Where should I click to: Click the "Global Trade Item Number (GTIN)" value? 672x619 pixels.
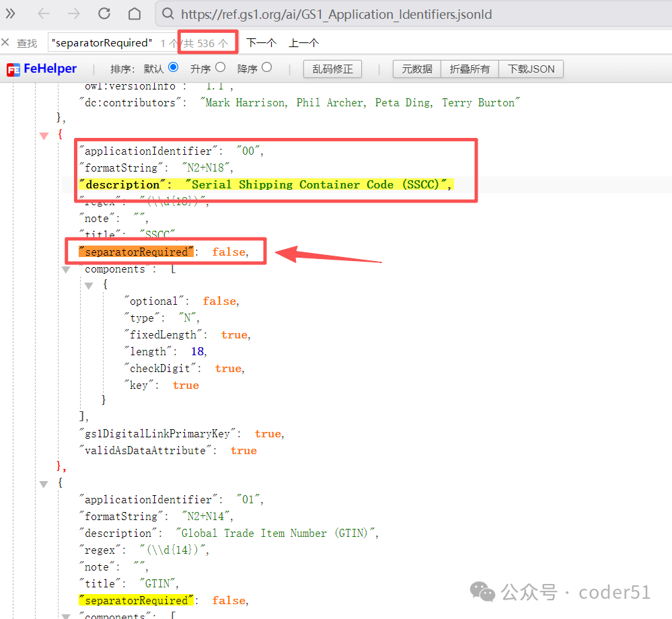pos(275,534)
